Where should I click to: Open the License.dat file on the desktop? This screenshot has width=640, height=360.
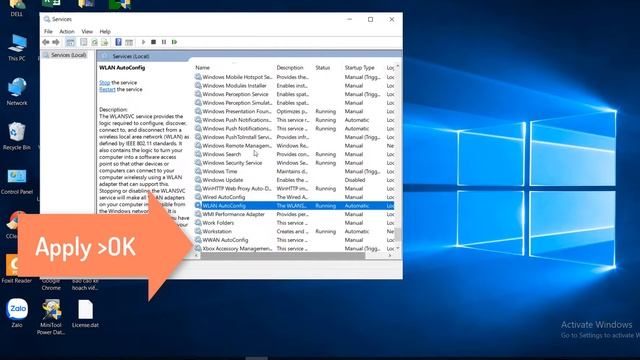[85, 313]
